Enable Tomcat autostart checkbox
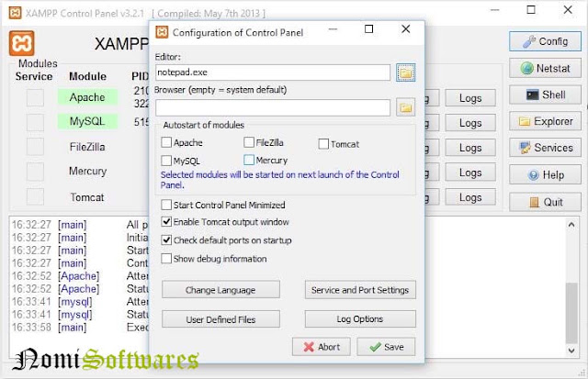588x379 pixels. pos(323,144)
